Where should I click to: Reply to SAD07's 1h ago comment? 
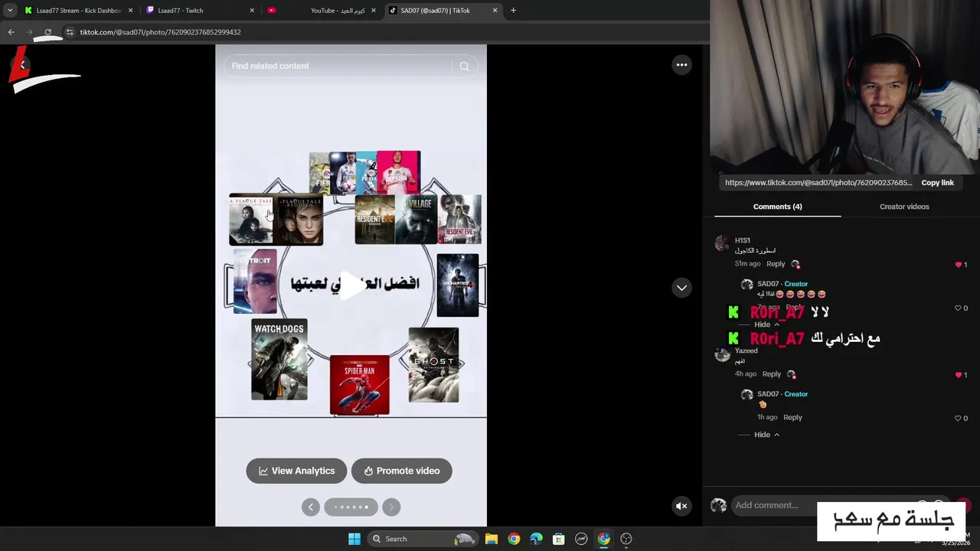tap(792, 418)
